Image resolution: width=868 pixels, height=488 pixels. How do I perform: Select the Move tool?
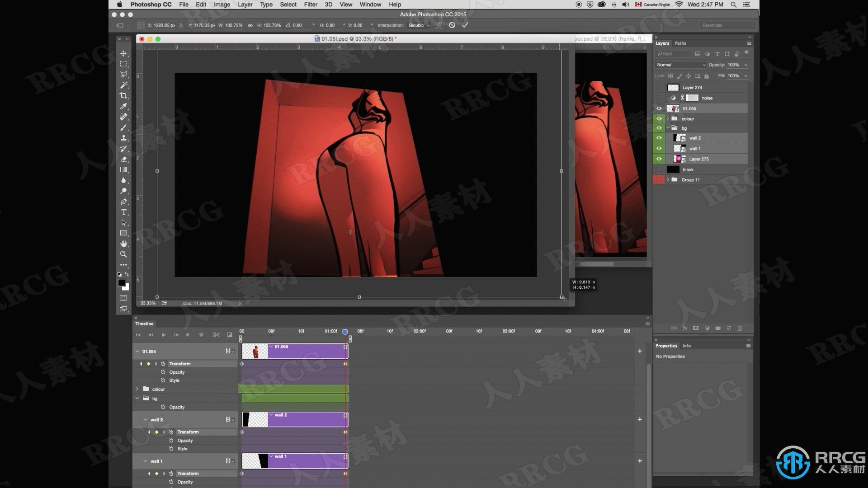pos(123,53)
